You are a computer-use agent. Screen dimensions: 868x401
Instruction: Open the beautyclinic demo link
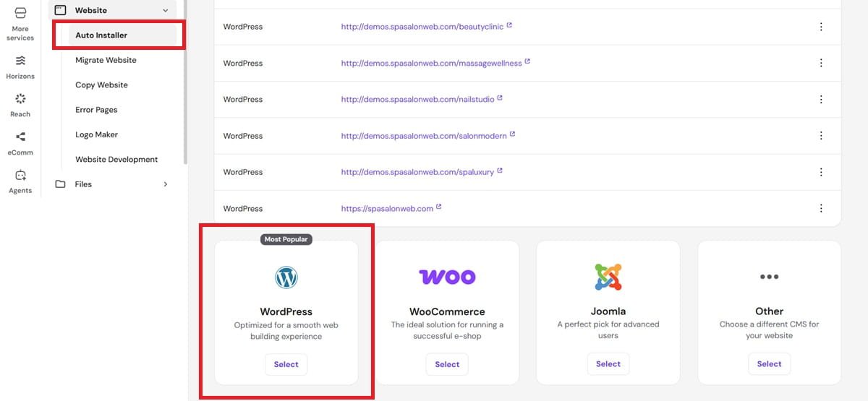[422, 27]
